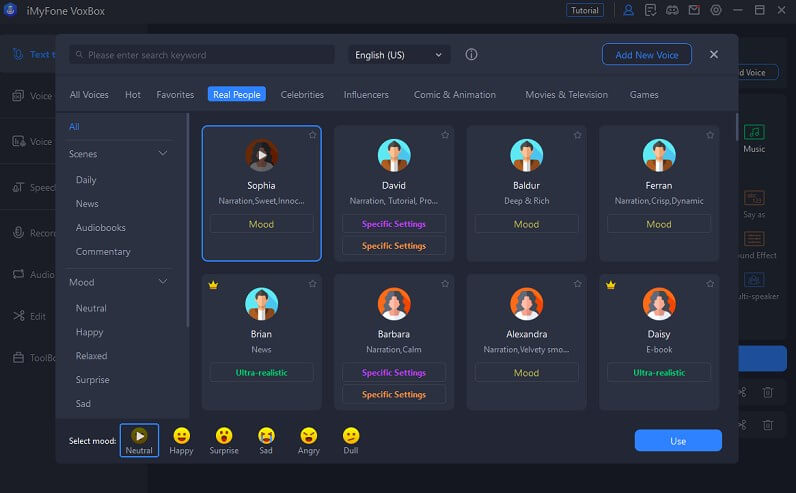Collapse the Scenes filter section
Screen dimensions: 796x493
[x=163, y=153]
